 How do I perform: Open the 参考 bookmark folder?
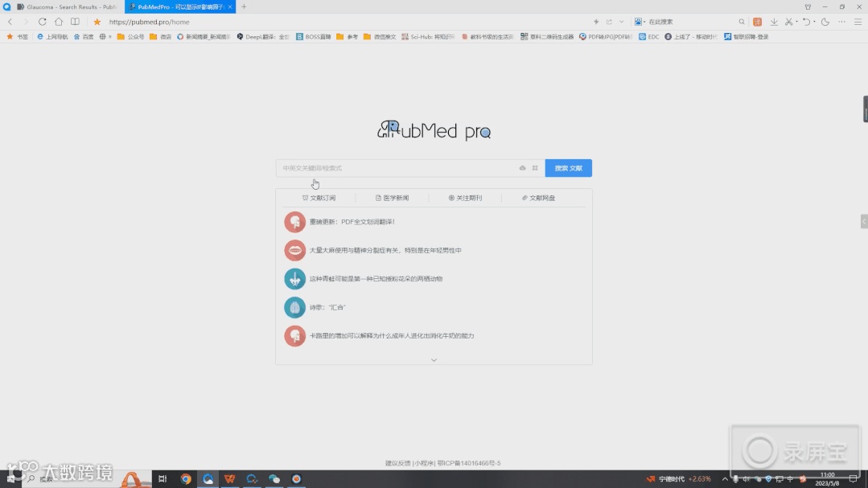point(347,36)
